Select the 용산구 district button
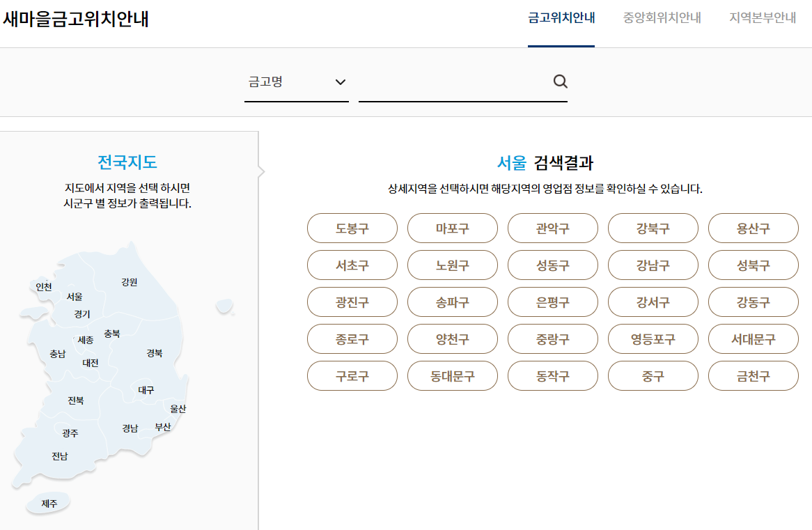Image resolution: width=812 pixels, height=530 pixels. pyautogui.click(x=754, y=228)
